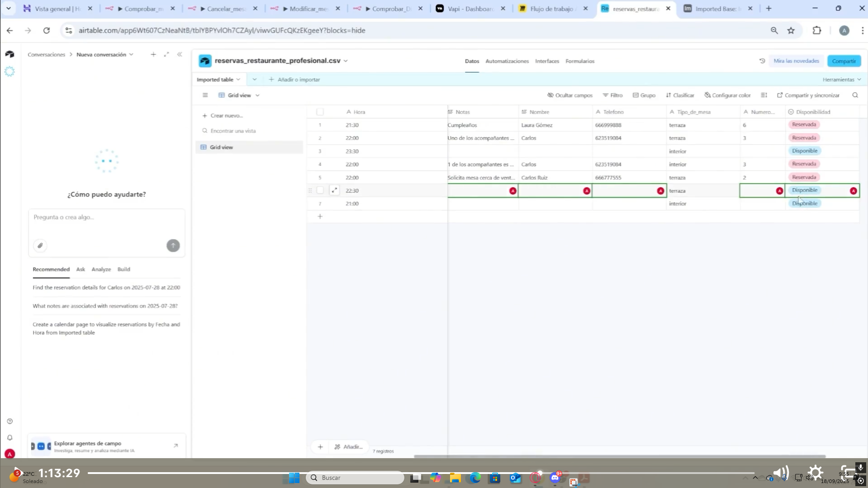Click the attach file paperclip icon

click(x=40, y=246)
